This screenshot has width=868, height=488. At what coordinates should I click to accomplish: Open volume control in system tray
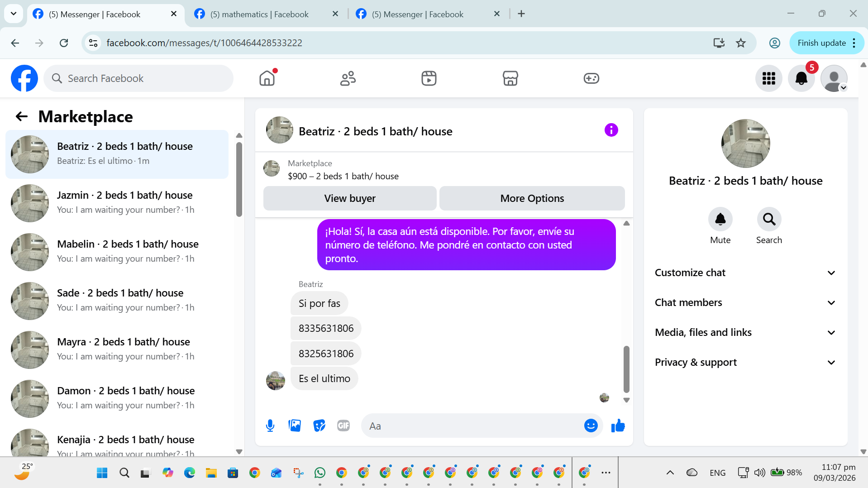pos(759,473)
